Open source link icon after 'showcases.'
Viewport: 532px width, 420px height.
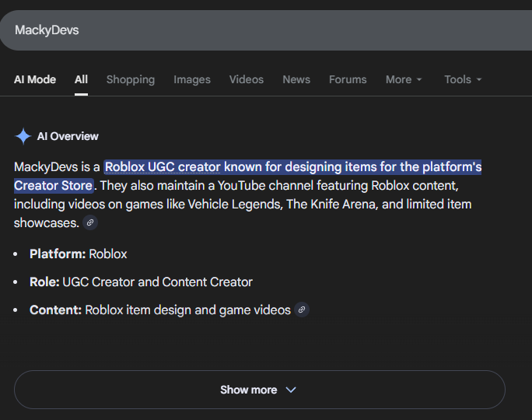point(90,223)
